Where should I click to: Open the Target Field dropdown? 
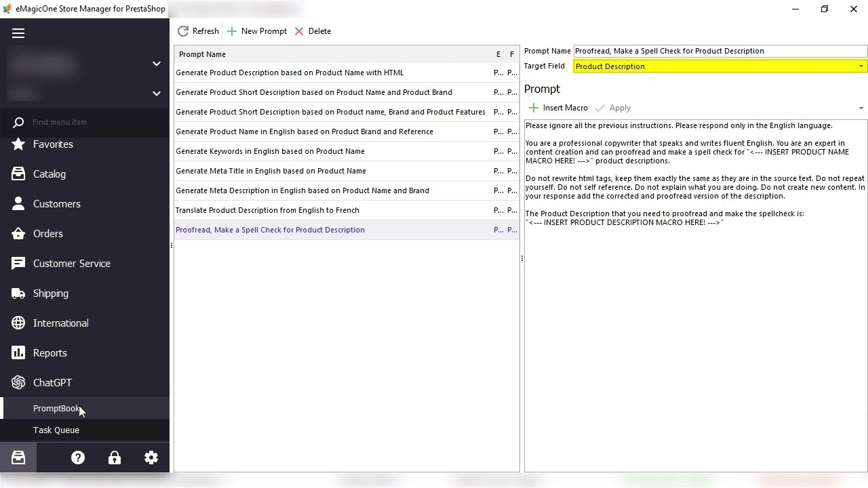(x=861, y=66)
